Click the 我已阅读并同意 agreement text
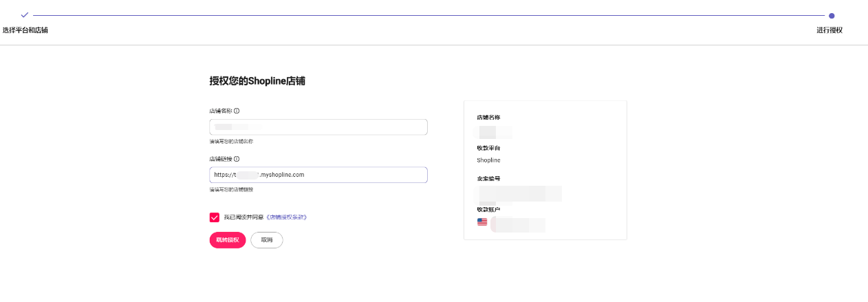This screenshot has height=302, width=868. (x=243, y=217)
